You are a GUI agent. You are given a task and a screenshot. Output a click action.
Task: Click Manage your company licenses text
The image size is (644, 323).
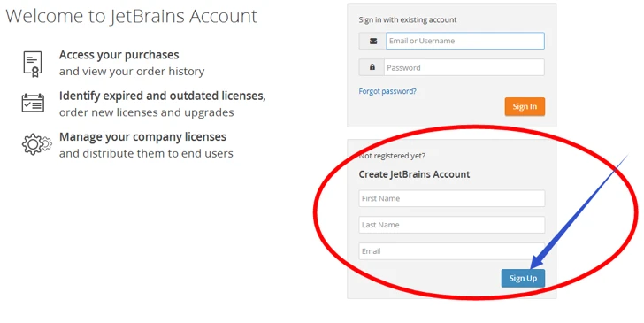tap(143, 137)
